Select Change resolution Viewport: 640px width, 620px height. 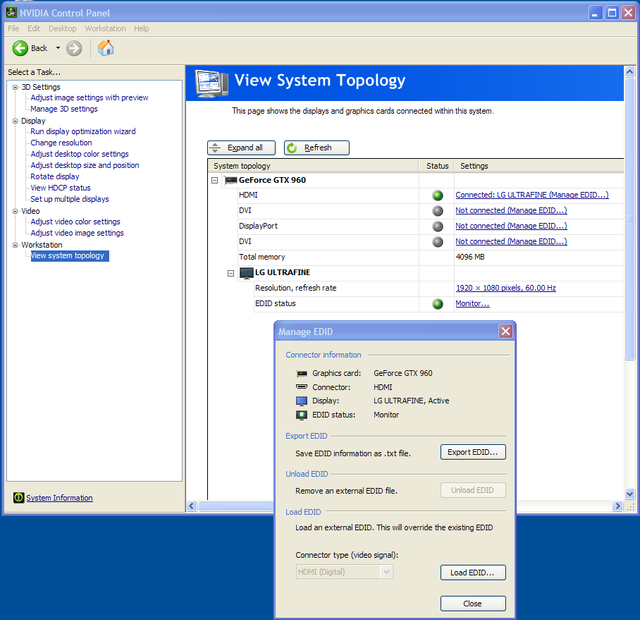[x=61, y=143]
